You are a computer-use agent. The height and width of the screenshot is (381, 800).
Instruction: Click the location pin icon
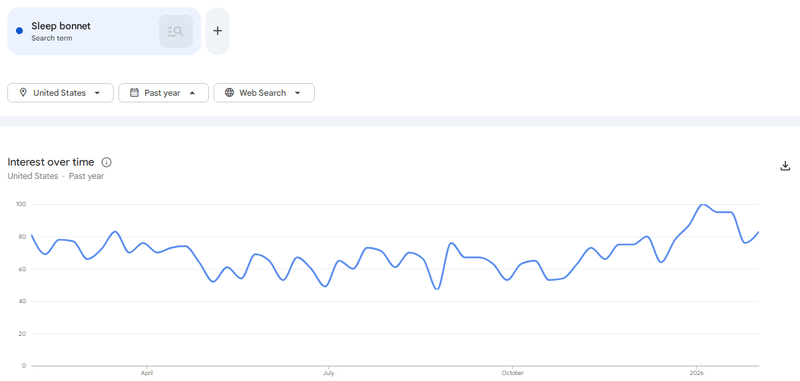(x=23, y=93)
